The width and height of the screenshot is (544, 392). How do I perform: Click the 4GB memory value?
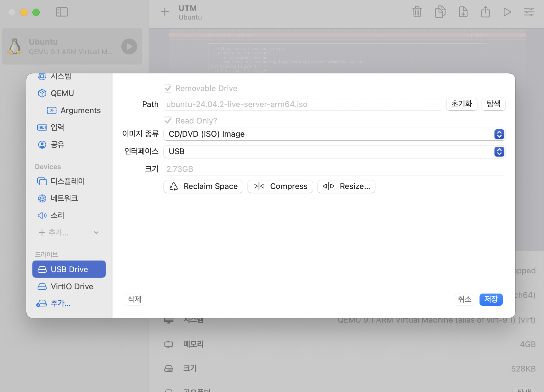coord(528,344)
